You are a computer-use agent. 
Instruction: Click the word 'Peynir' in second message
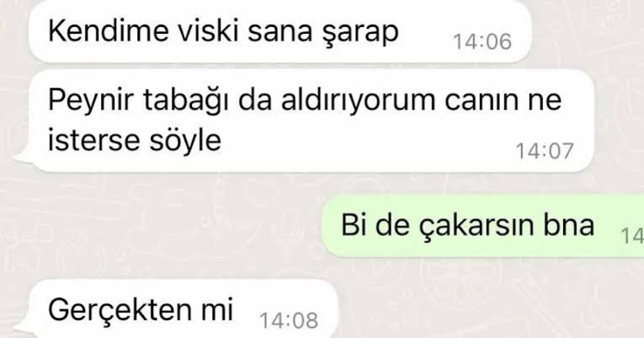click(x=91, y=101)
